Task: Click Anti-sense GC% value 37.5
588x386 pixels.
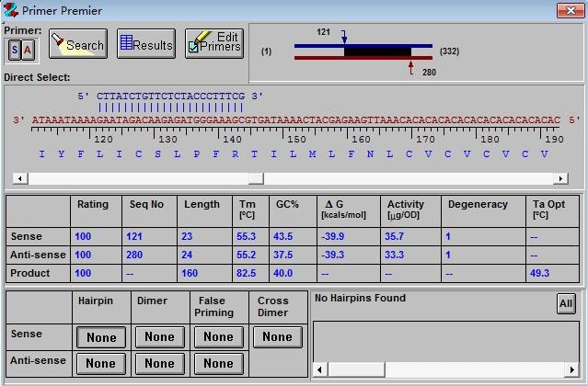Action: click(x=282, y=255)
